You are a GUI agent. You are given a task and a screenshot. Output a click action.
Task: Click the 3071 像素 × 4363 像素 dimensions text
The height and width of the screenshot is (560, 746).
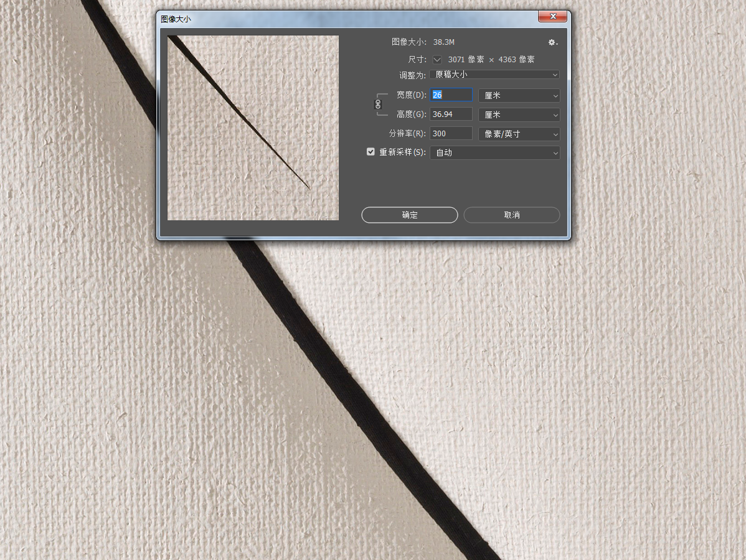pyautogui.click(x=491, y=60)
